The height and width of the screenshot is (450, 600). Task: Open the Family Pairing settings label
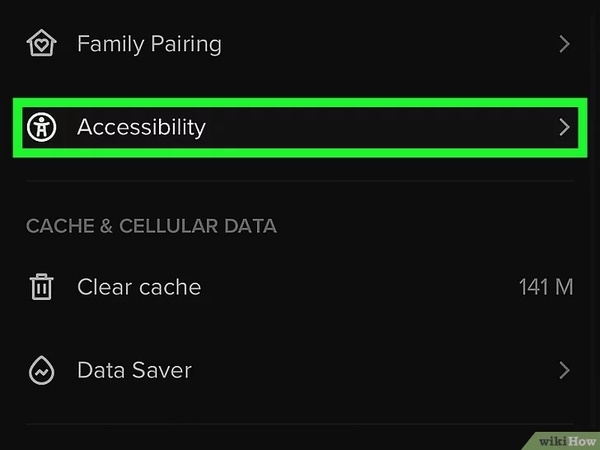149,44
